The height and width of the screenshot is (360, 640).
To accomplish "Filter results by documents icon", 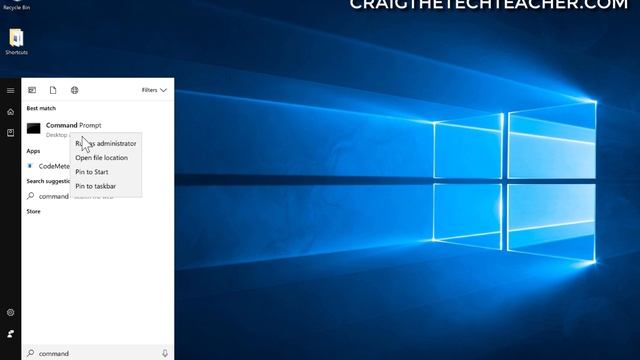I will [x=53, y=90].
